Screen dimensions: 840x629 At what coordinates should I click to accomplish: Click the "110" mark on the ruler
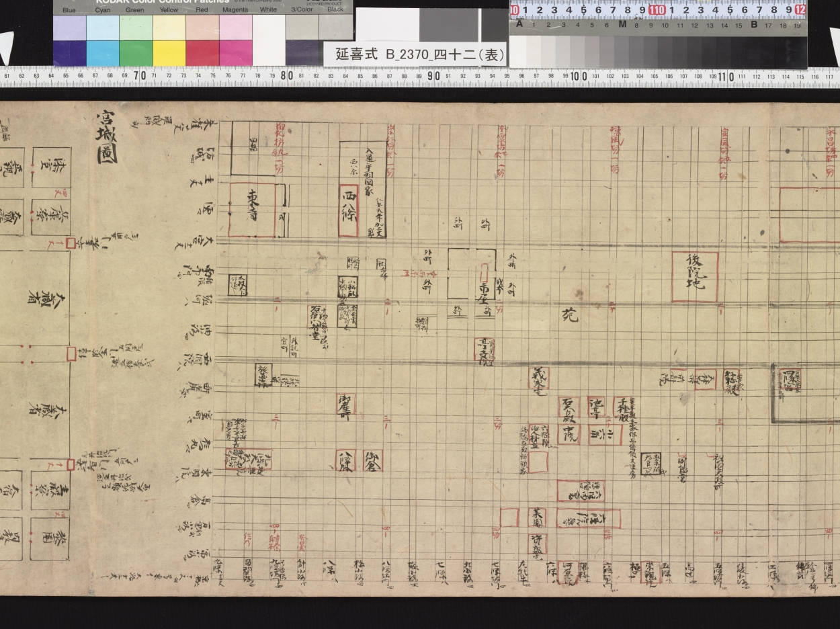click(726, 76)
